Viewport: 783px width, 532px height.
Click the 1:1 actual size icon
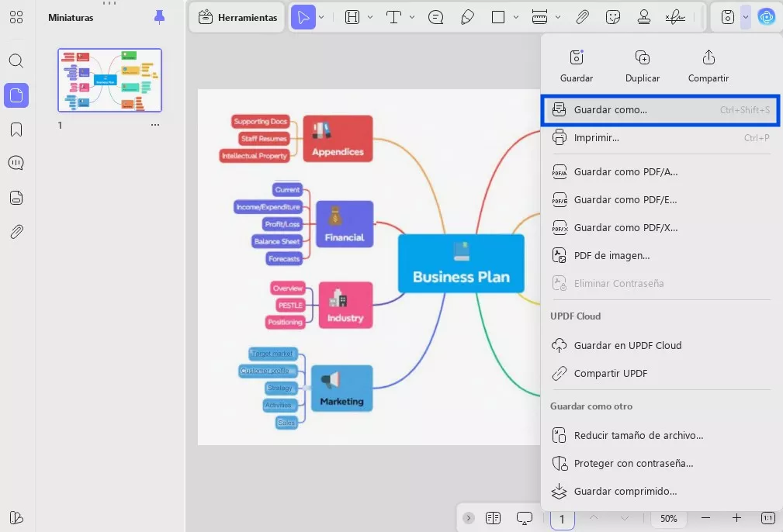(768, 518)
